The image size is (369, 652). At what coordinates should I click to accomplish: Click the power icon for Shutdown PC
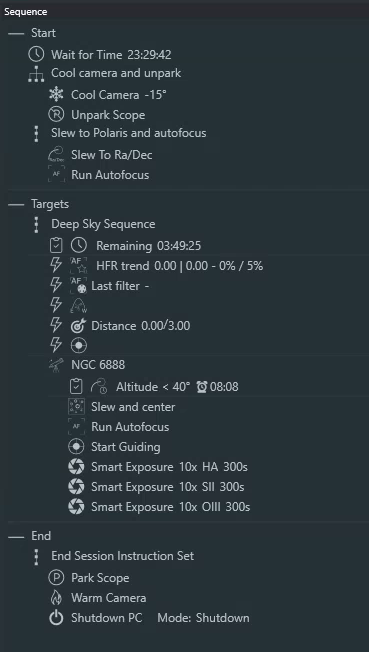[56, 618]
